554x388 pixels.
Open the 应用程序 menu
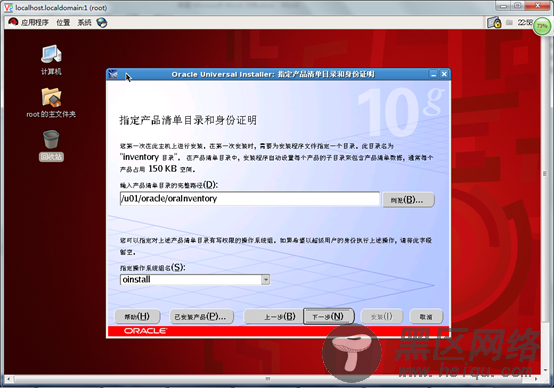[x=35, y=23]
